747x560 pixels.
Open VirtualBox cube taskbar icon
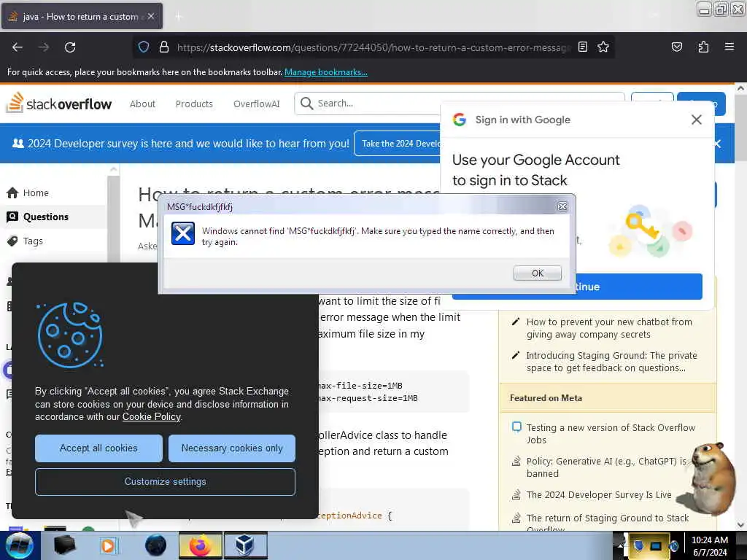[245, 545]
